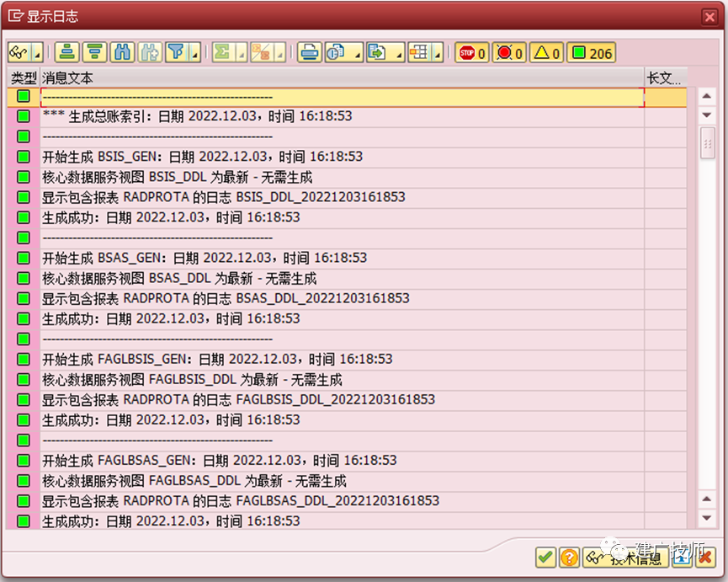Click the Change Layout grid icon
Viewport: 728px width, 582px height.
[x=419, y=52]
